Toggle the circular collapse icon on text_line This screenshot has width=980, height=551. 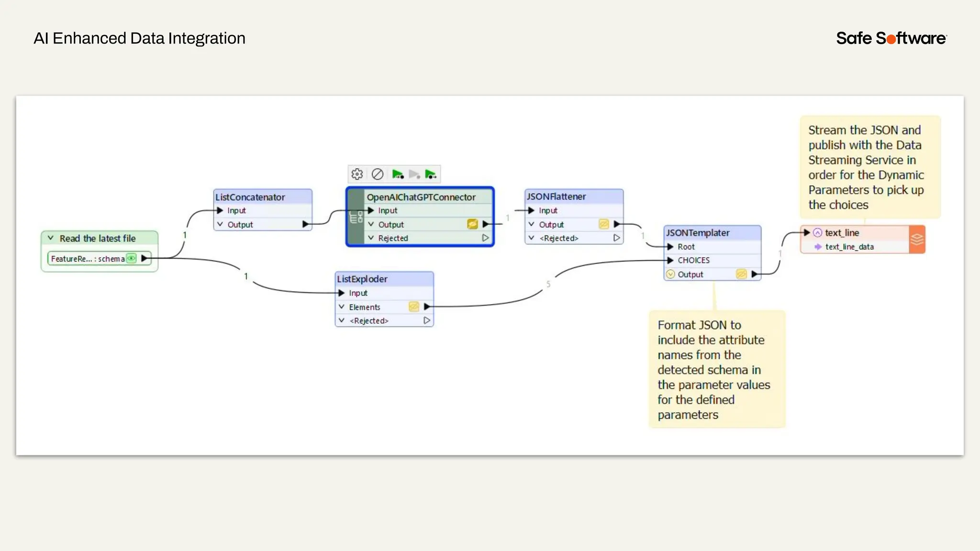(818, 232)
